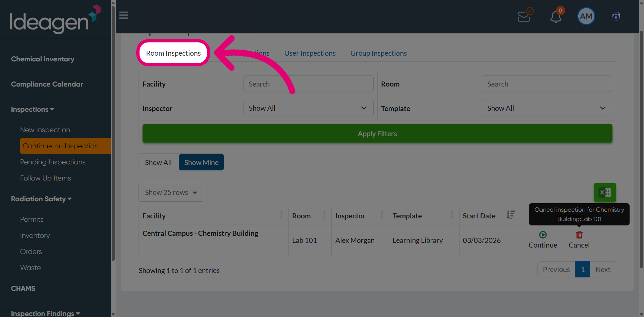Viewport: 644px width, 317px height.
Task: Open Orders under Radiation Safety
Action: 31,252
